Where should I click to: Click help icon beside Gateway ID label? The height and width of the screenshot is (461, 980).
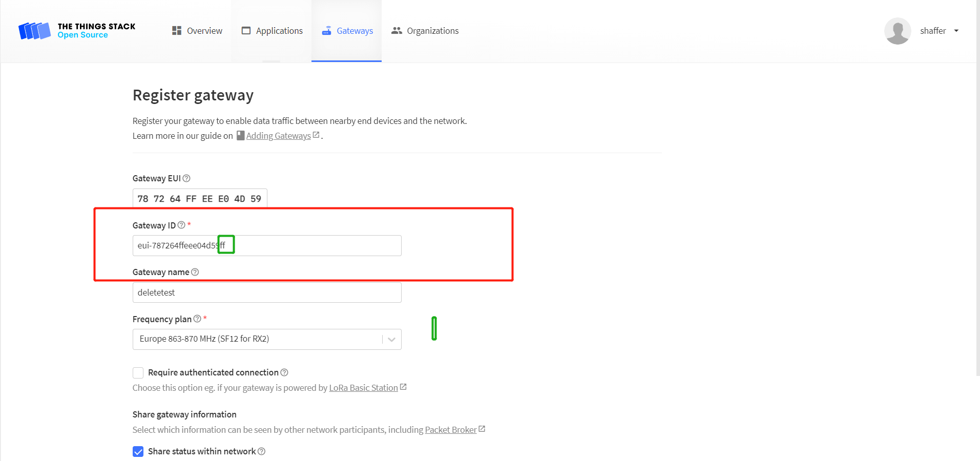[181, 225]
